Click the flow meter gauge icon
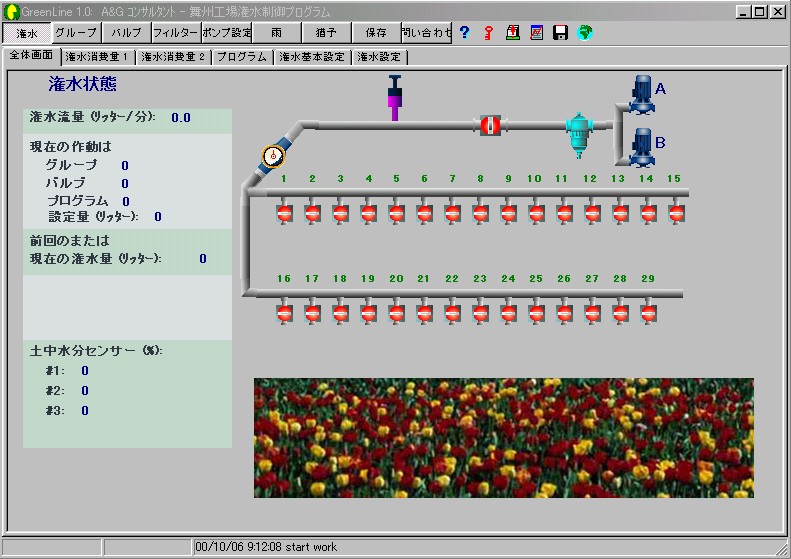 (274, 156)
